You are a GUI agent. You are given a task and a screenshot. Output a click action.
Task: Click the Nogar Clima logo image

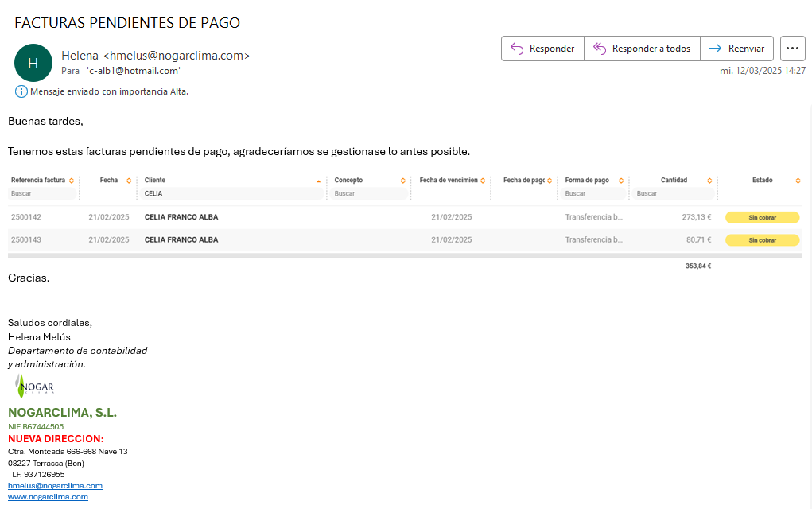pyautogui.click(x=35, y=387)
